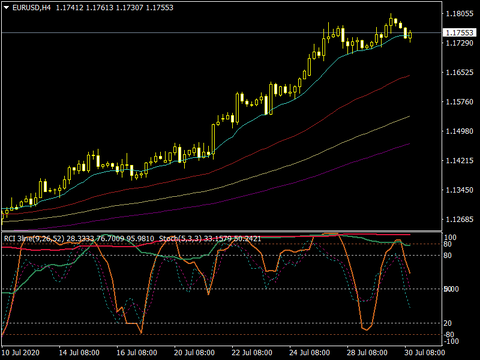Click the 100 level on the indicator scale
The width and height of the screenshot is (480, 360).
coord(450,237)
